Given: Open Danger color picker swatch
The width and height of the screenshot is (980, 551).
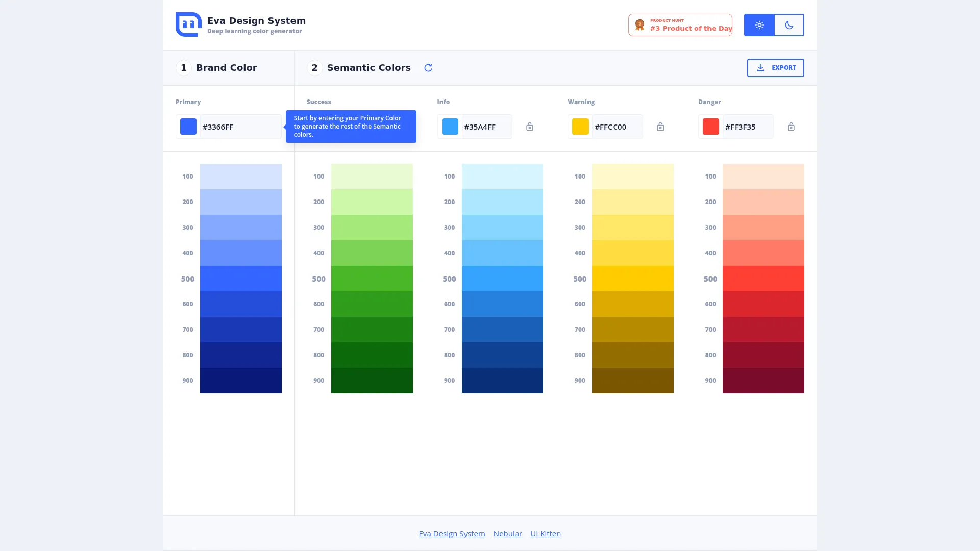Looking at the screenshot, I should [711, 127].
